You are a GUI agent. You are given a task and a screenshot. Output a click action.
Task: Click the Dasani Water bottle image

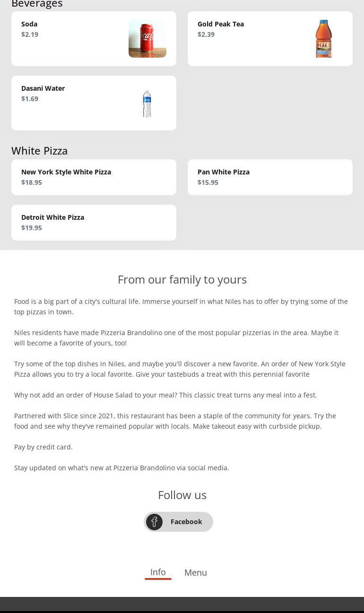pyautogui.click(x=147, y=103)
